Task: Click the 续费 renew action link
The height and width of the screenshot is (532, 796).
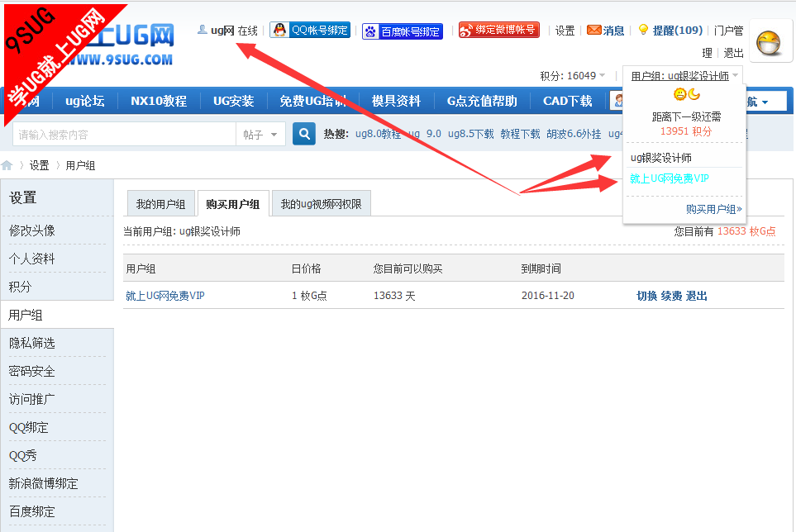Action: coord(672,296)
